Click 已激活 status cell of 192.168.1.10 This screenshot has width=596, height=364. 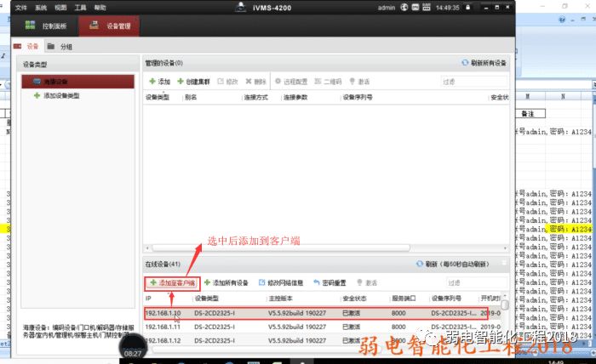pos(351,313)
